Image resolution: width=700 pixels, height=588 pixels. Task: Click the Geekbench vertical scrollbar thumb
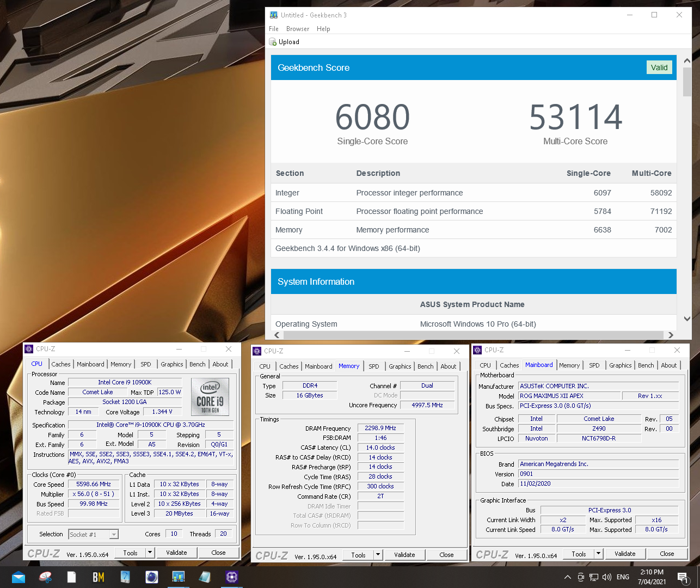pyautogui.click(x=687, y=82)
